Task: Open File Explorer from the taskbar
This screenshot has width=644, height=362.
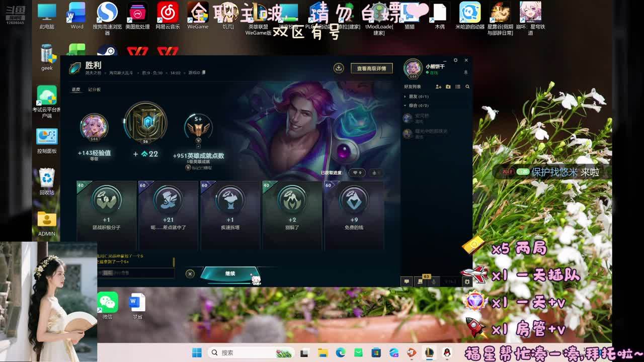Action: [x=323, y=352]
